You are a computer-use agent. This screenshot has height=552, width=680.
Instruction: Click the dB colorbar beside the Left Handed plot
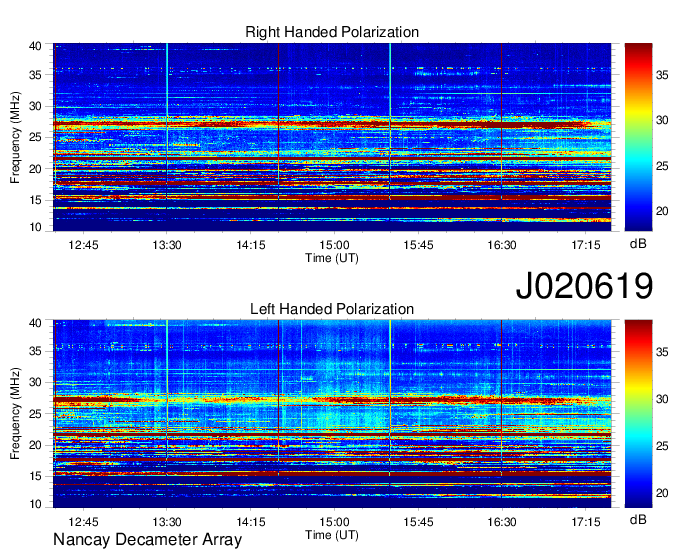638,414
